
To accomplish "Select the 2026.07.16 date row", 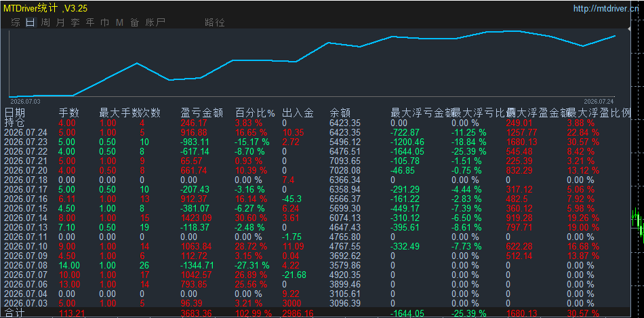I will pyautogui.click(x=26, y=199).
